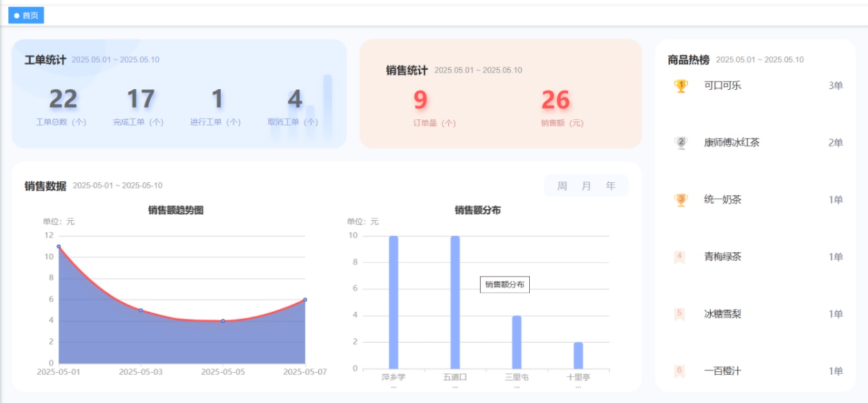Click the bronze trophy icon for 统一奶茶
Image resolution: width=868 pixels, height=403 pixels.
[680, 200]
